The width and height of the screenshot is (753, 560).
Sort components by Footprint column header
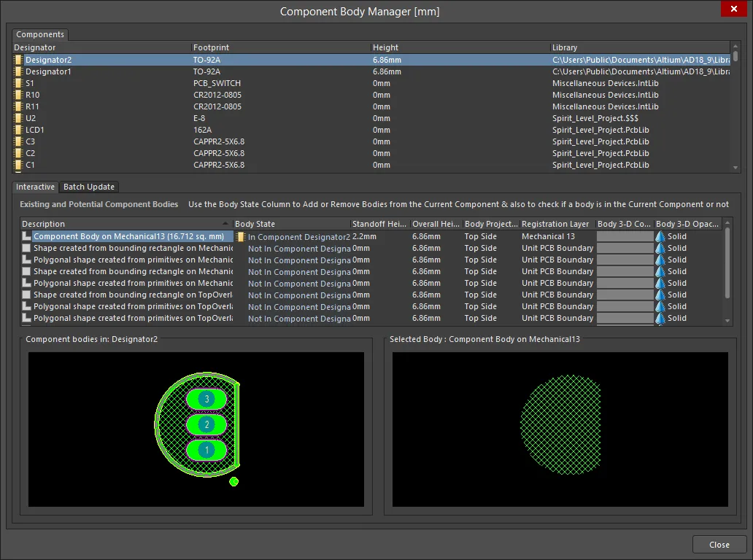click(x=281, y=47)
